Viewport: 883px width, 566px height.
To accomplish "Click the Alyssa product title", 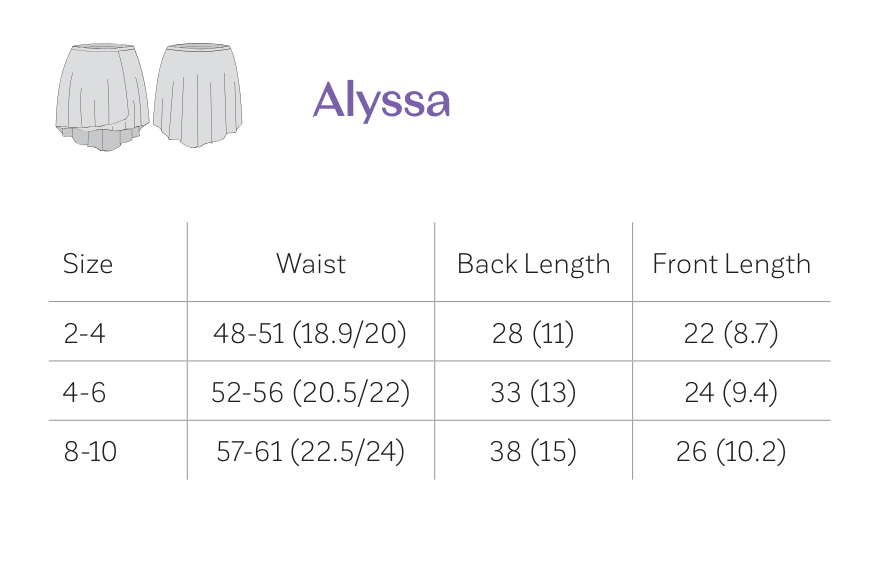I will tap(381, 100).
